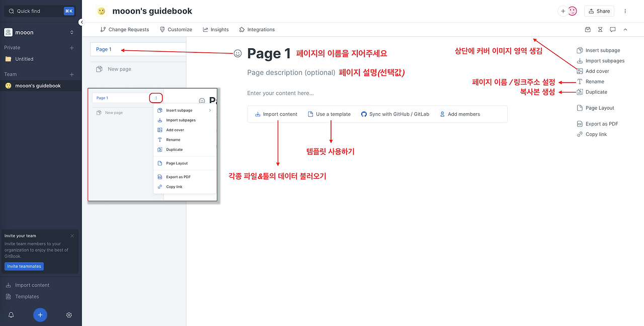Open settings gear icon
644x326 pixels.
(x=69, y=315)
